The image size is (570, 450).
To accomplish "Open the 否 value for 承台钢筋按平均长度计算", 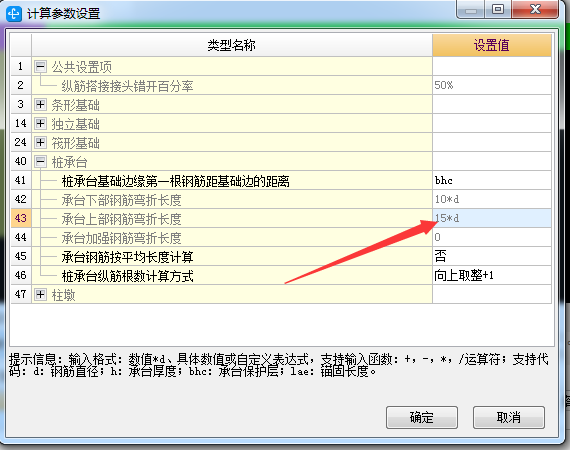I will [491, 256].
